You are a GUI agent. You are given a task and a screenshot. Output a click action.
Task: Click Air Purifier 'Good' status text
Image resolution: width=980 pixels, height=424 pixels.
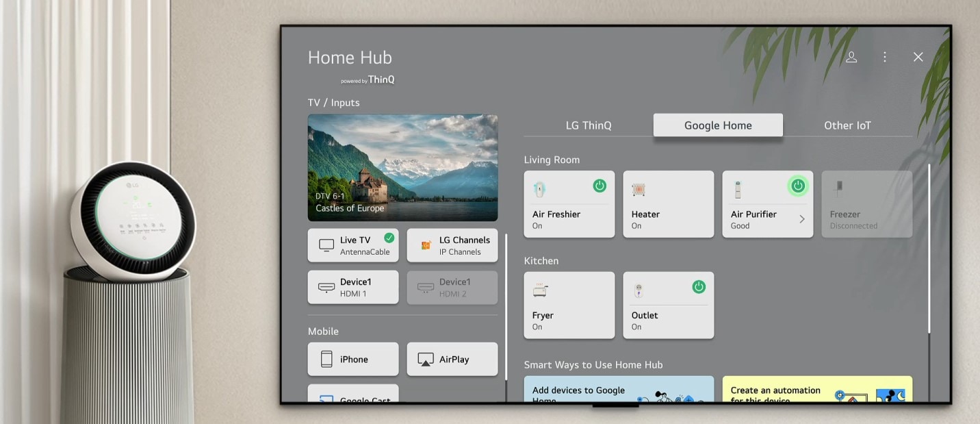tap(740, 226)
